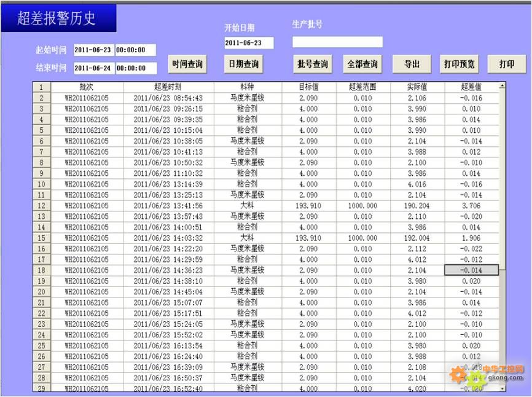
Task: Focus the 结束时间 time field
Action: [136, 68]
